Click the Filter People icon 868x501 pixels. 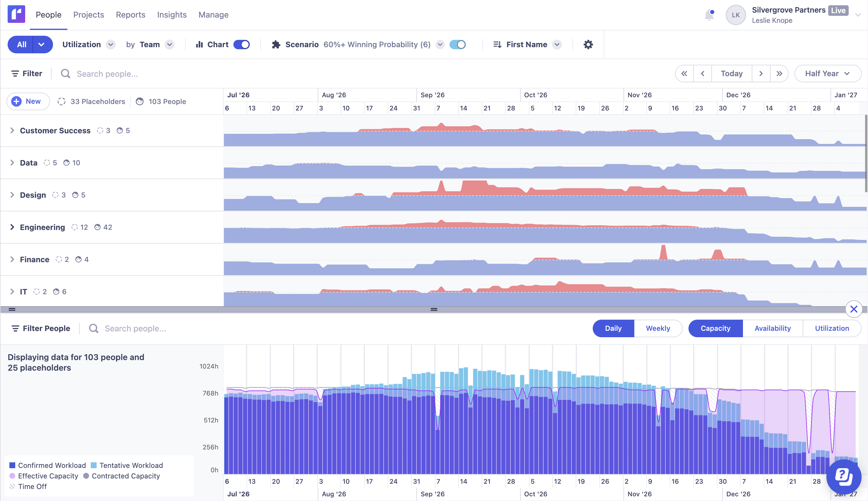tap(15, 328)
